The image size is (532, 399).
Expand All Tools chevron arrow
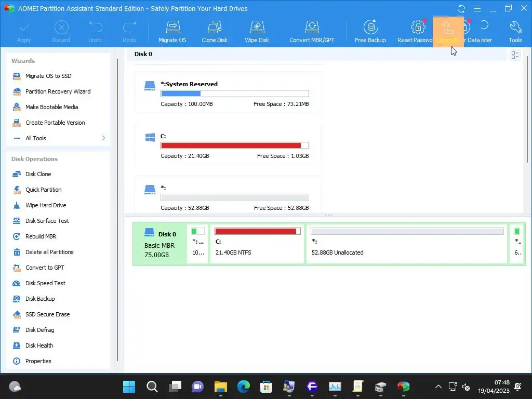tap(103, 138)
